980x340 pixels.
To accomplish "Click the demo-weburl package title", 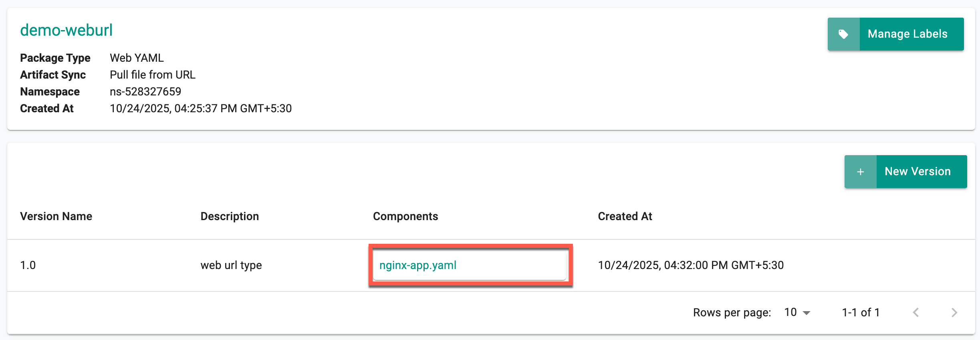I will [66, 30].
